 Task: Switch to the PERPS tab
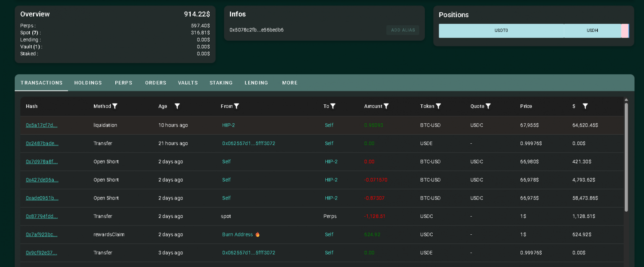[x=123, y=83]
